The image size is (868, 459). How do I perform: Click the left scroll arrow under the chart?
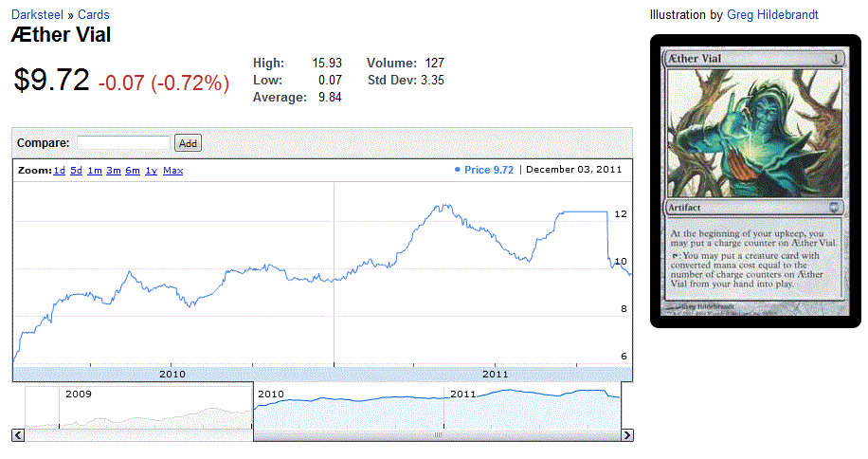[18, 435]
